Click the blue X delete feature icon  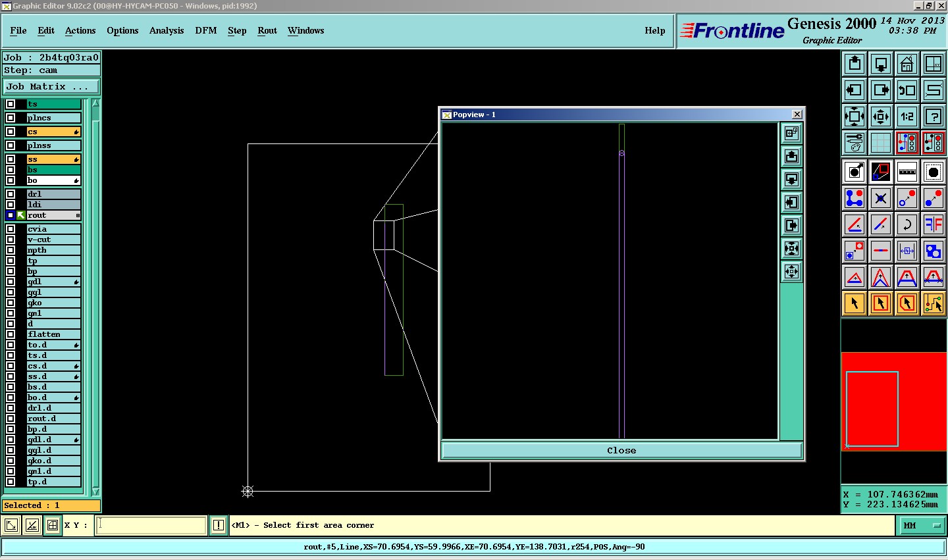tap(881, 198)
